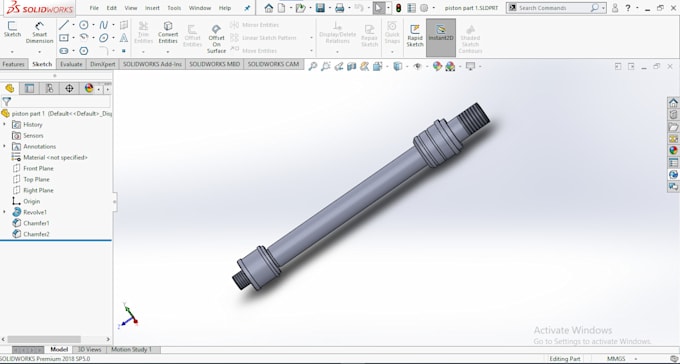
Task: Open SOLIDWORKS Resources task pane home icon
Action: point(673,103)
